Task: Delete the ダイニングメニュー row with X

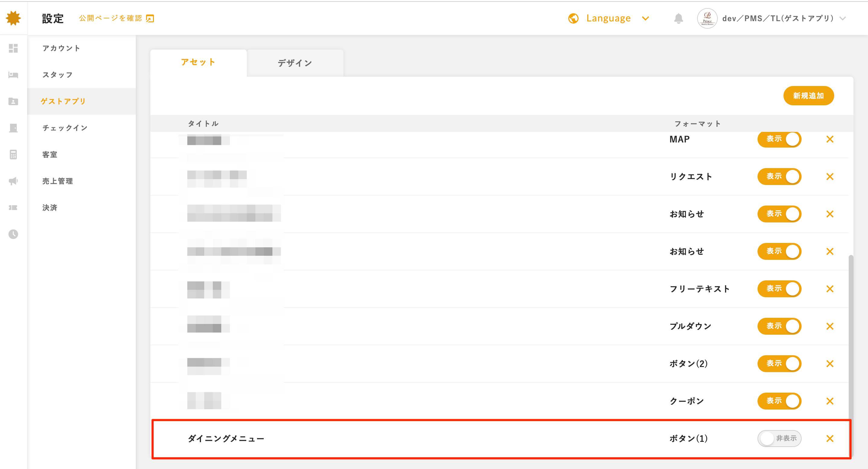Action: click(x=830, y=438)
